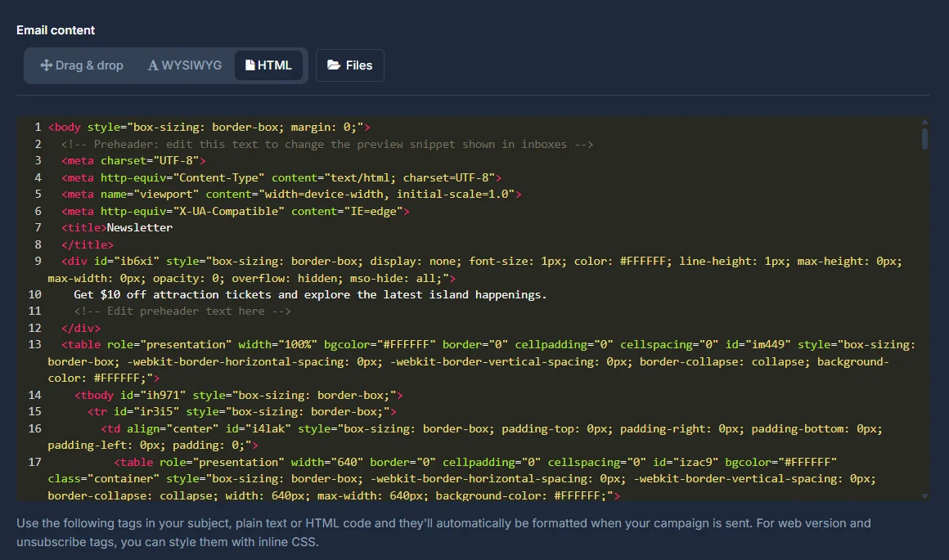Click the "Newsletter" title text
This screenshot has height=560, width=949.
[140, 227]
